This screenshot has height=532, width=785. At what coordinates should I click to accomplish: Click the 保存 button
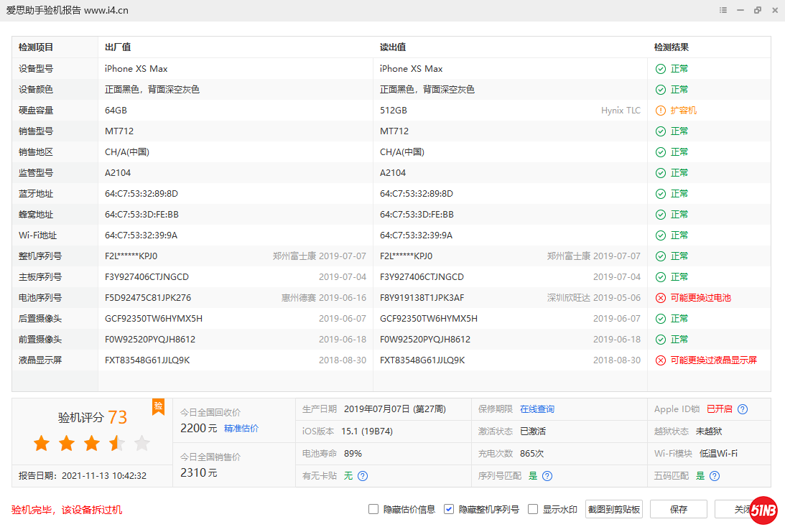coord(678,509)
